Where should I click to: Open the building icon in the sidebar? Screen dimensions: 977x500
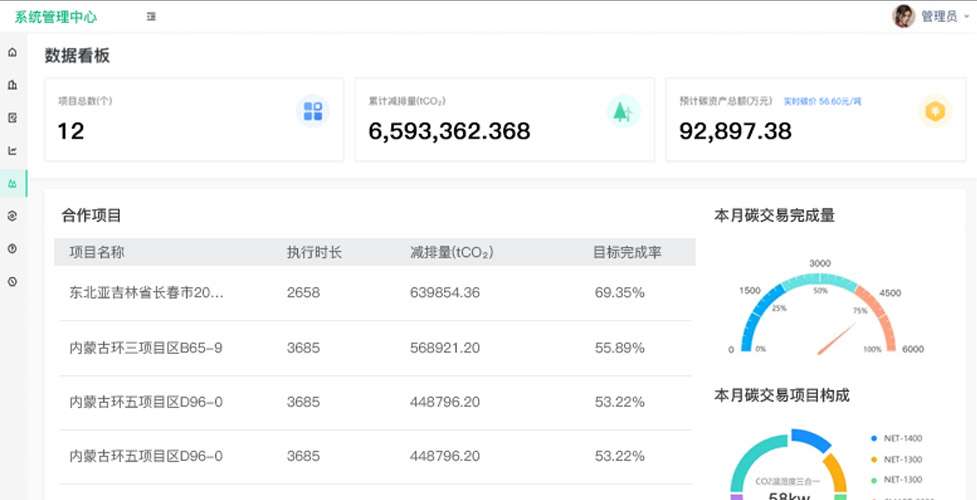(12, 85)
